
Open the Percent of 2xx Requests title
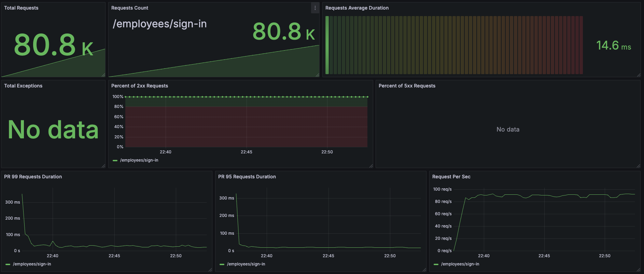coord(140,86)
